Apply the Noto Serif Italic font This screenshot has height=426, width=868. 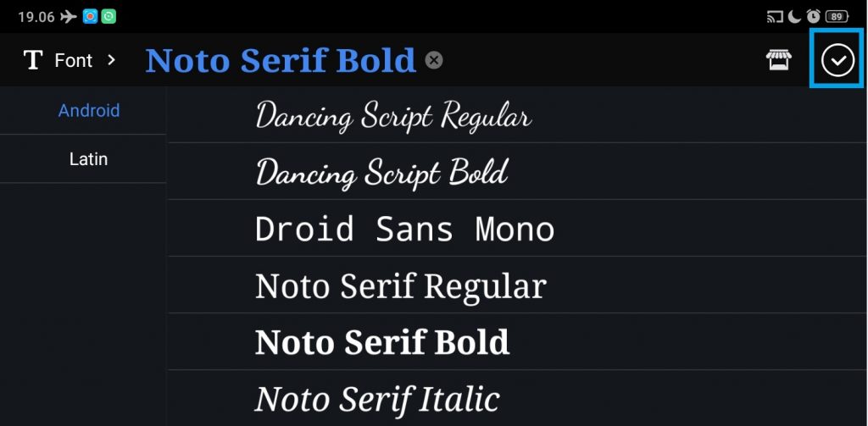tap(377, 399)
